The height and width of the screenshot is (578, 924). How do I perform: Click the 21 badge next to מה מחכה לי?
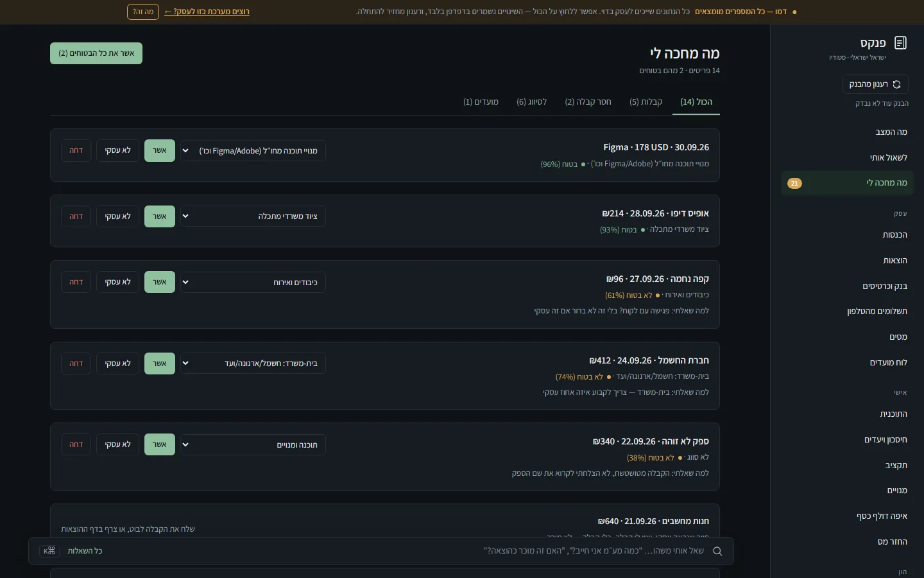[794, 183]
